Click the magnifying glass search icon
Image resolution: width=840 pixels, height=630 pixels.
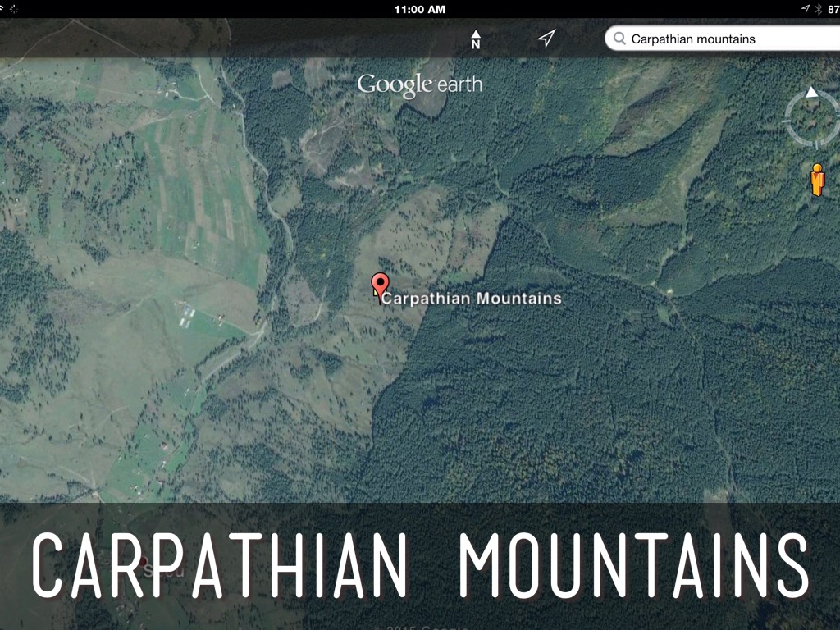[619, 39]
